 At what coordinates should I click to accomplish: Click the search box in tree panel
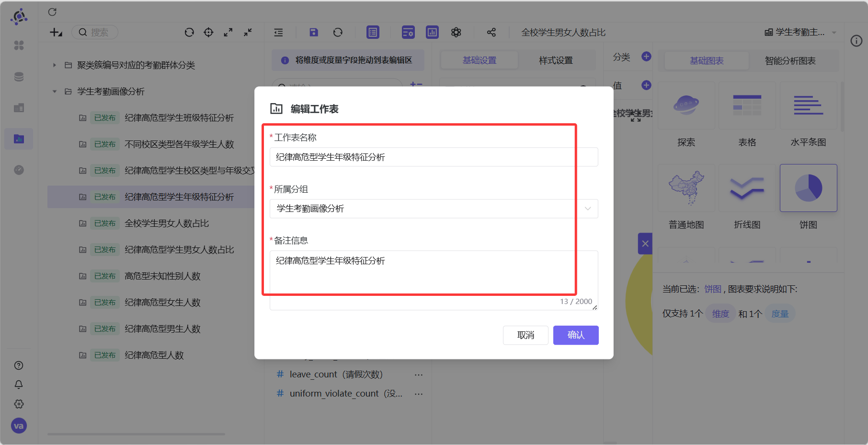pos(95,32)
